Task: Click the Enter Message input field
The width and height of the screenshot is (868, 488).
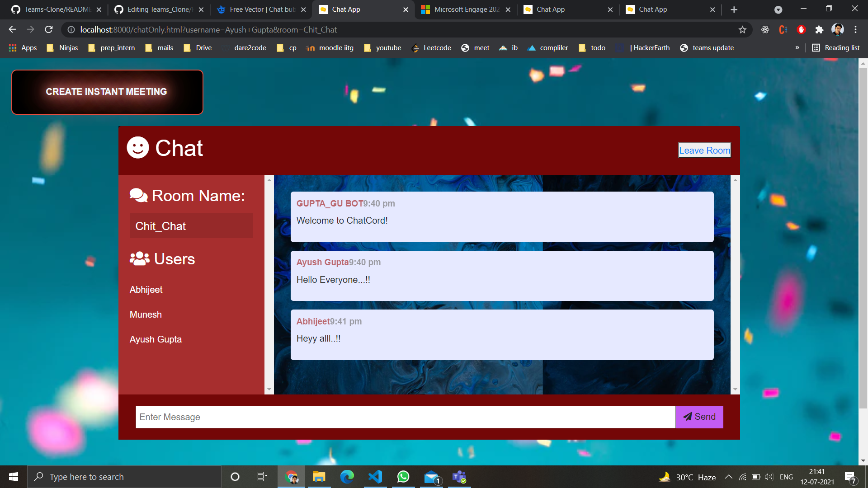Action: tap(405, 417)
